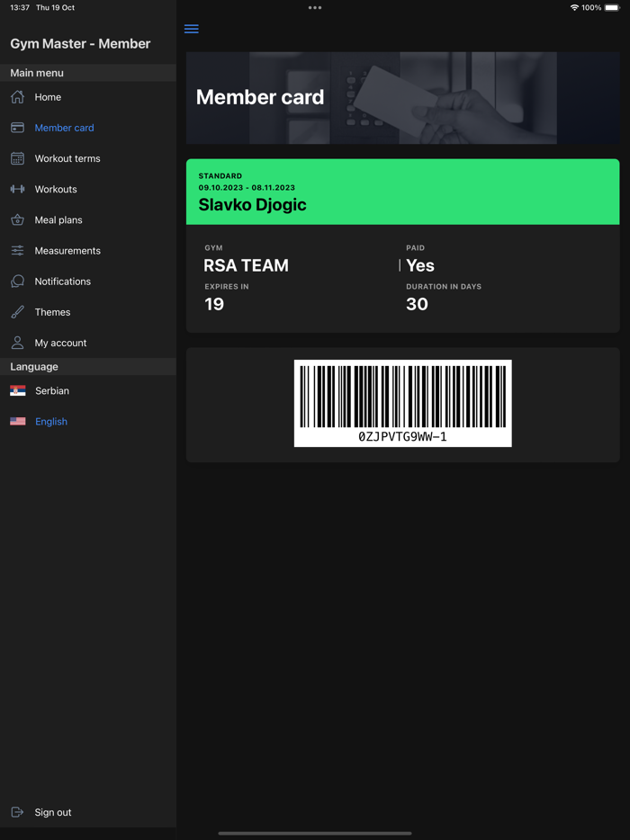
Task: Click the Serbian flag icon
Action: (18, 390)
